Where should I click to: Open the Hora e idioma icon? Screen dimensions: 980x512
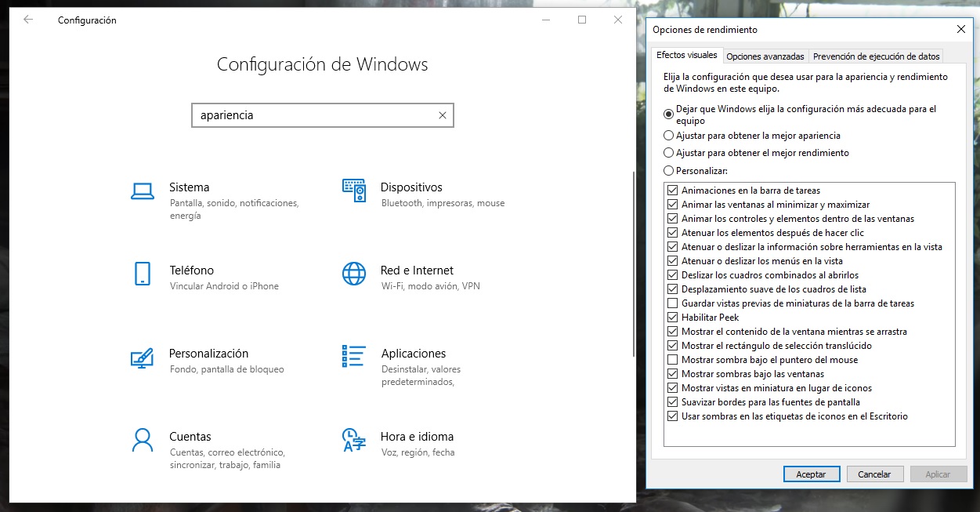point(354,440)
